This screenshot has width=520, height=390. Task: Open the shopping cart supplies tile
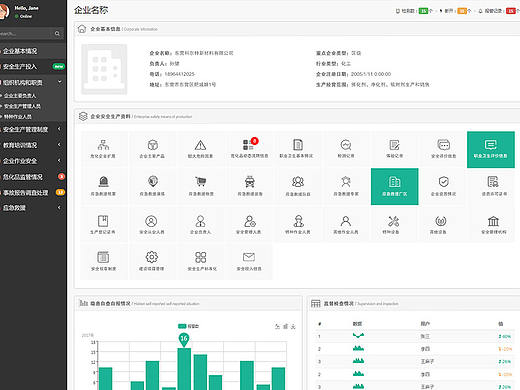[x=200, y=186]
